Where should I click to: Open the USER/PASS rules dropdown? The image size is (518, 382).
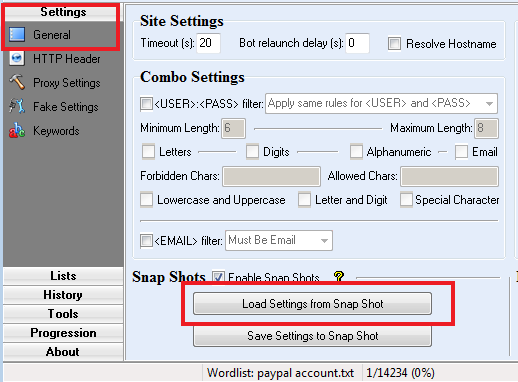pos(381,104)
